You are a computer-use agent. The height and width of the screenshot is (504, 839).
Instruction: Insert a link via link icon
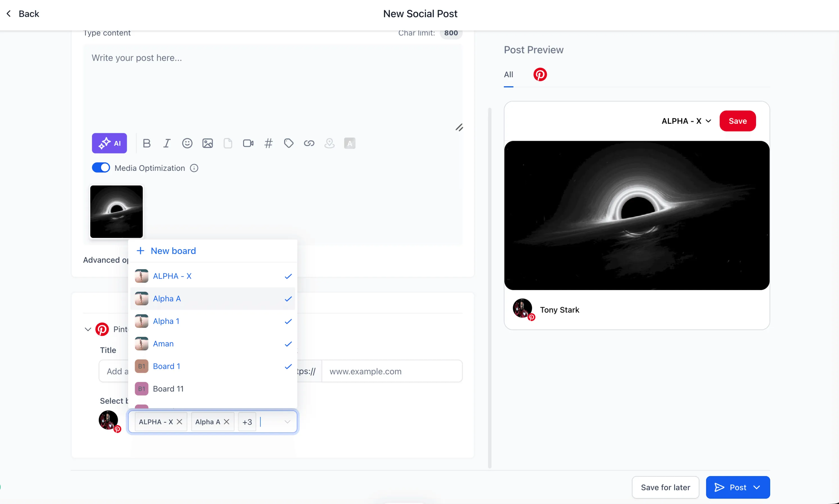(x=309, y=143)
